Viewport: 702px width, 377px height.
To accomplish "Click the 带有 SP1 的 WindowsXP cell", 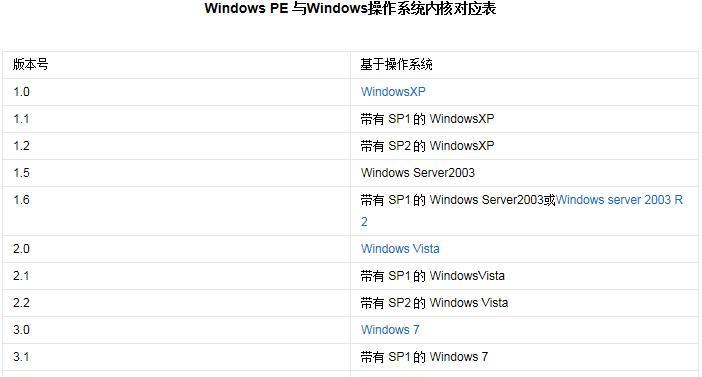I will (x=524, y=119).
